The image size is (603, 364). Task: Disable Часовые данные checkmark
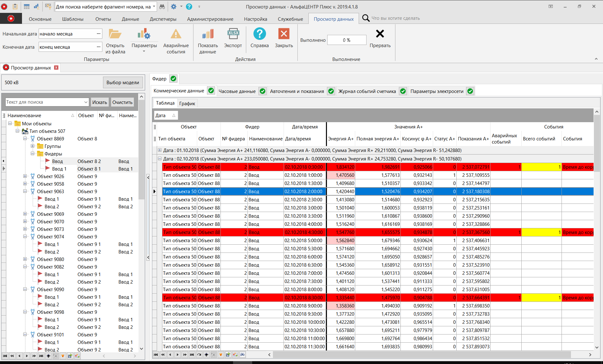(x=263, y=91)
